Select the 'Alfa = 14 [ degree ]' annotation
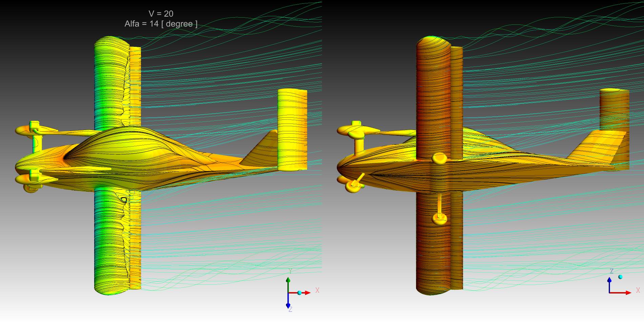 161,24
